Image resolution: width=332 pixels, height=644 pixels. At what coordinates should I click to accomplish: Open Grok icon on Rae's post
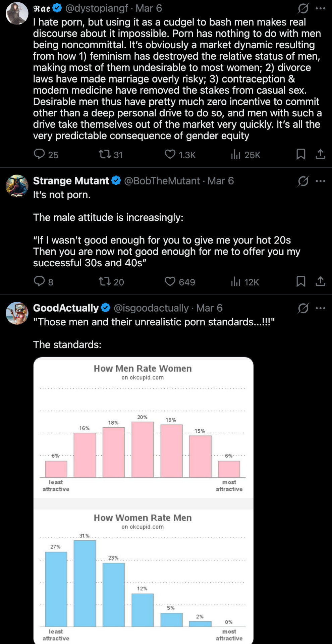pyautogui.click(x=303, y=8)
